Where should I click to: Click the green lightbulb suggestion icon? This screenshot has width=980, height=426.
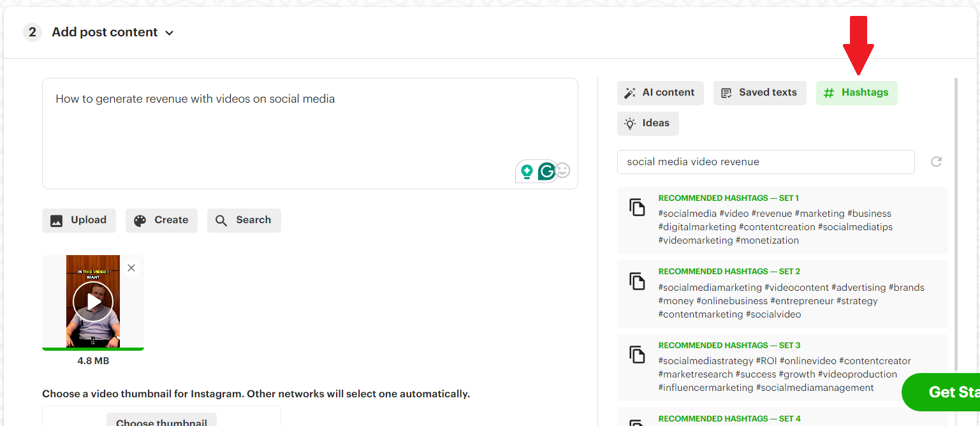527,171
